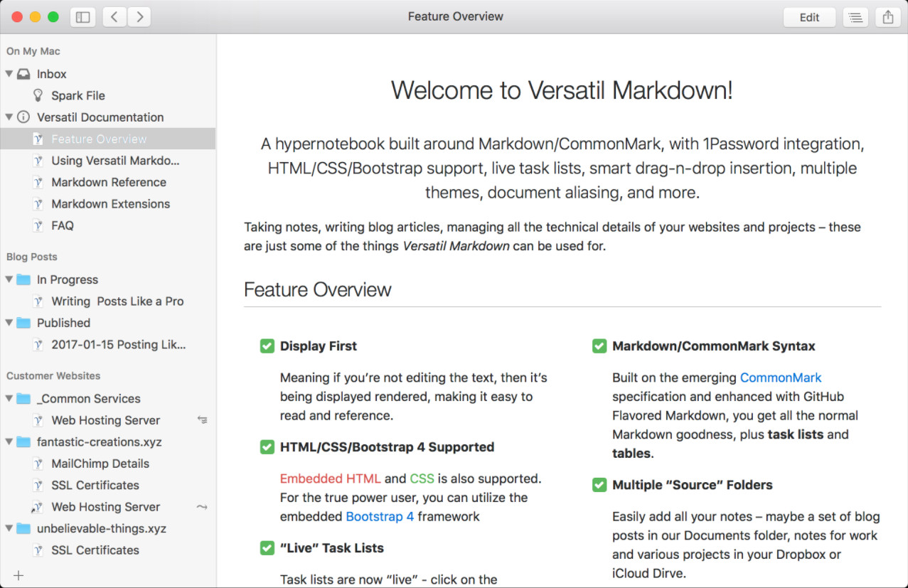
Task: Select "Web Hosting Server" label under fantastic-creations.xyz
Action: point(106,507)
